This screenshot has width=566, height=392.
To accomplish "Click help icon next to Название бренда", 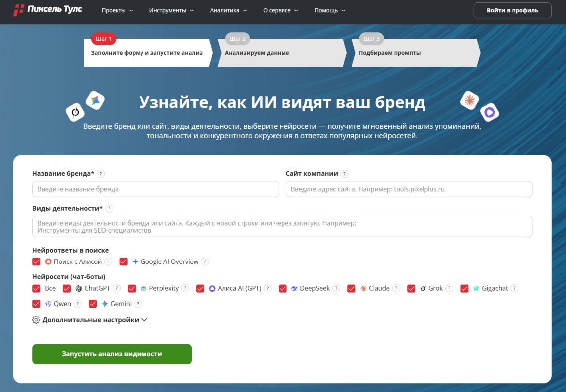I will (x=101, y=174).
